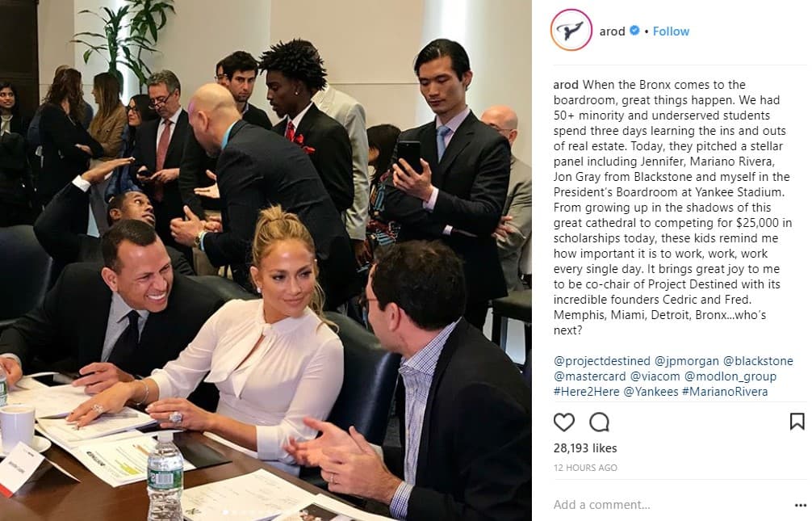Browse the #Here2Here hashtag
The height and width of the screenshot is (521, 812).
tap(586, 392)
